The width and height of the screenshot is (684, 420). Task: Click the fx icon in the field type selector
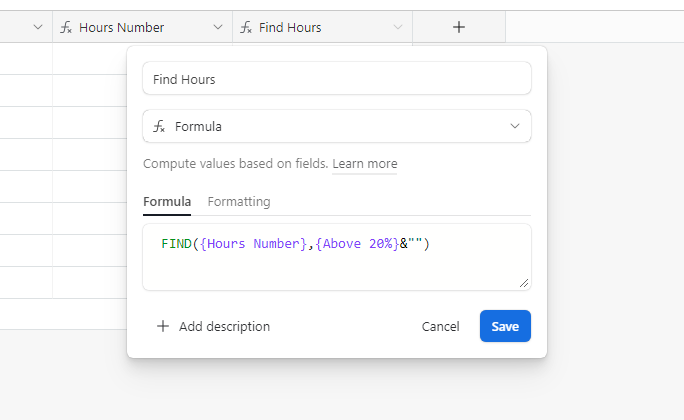(x=159, y=126)
